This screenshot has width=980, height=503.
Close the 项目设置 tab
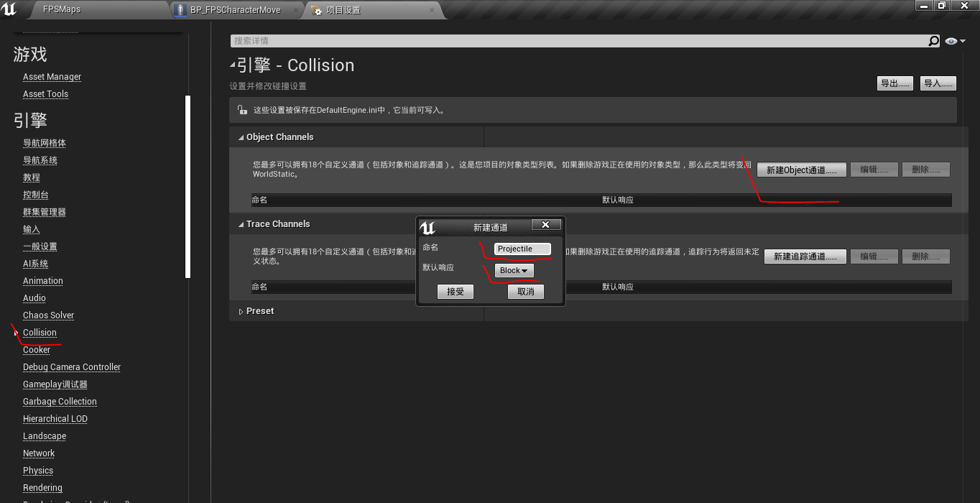(x=432, y=10)
